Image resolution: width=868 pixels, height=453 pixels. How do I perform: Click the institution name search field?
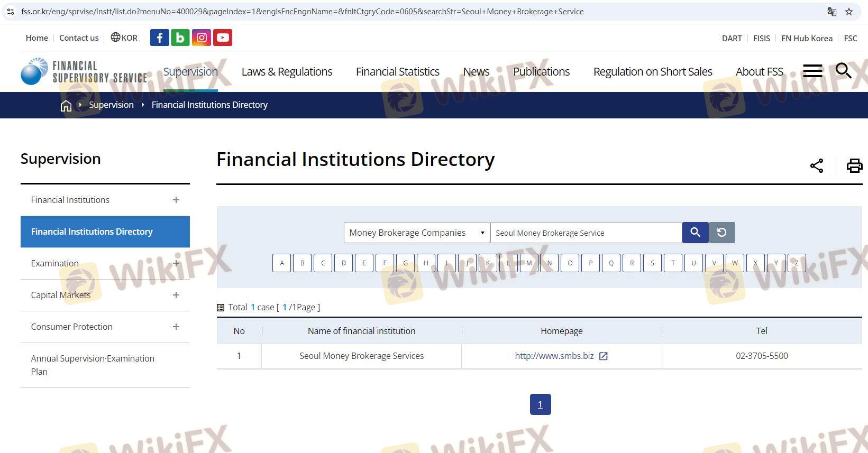[x=586, y=233]
